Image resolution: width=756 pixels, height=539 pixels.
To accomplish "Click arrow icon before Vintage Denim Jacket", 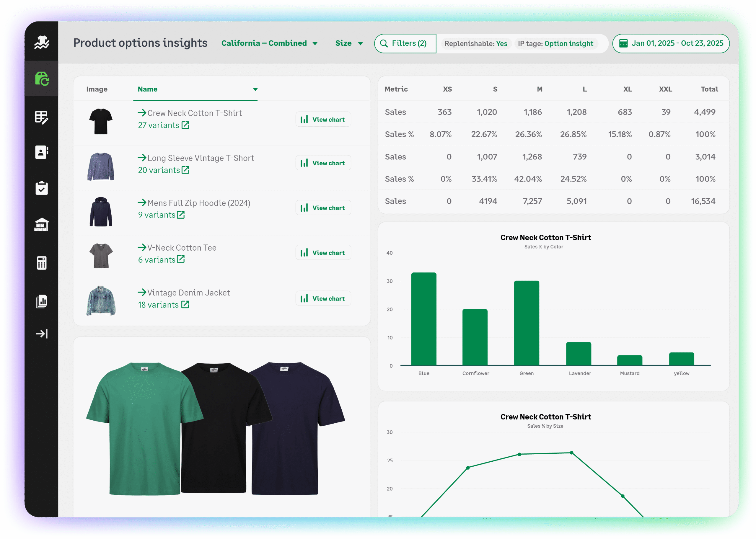I will pos(142,292).
